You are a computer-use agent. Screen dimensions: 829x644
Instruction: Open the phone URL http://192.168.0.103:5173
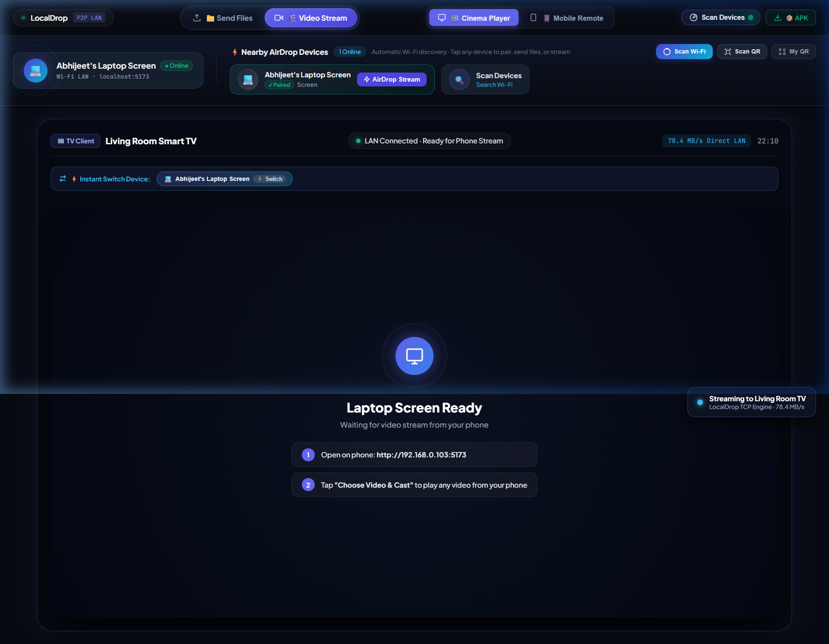(421, 455)
